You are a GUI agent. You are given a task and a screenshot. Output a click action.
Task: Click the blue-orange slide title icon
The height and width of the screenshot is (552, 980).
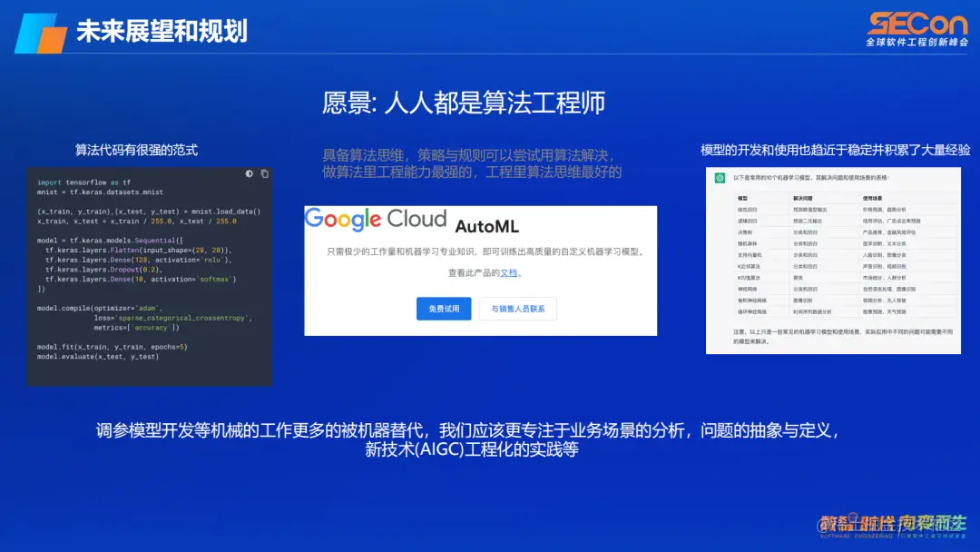coord(41,33)
